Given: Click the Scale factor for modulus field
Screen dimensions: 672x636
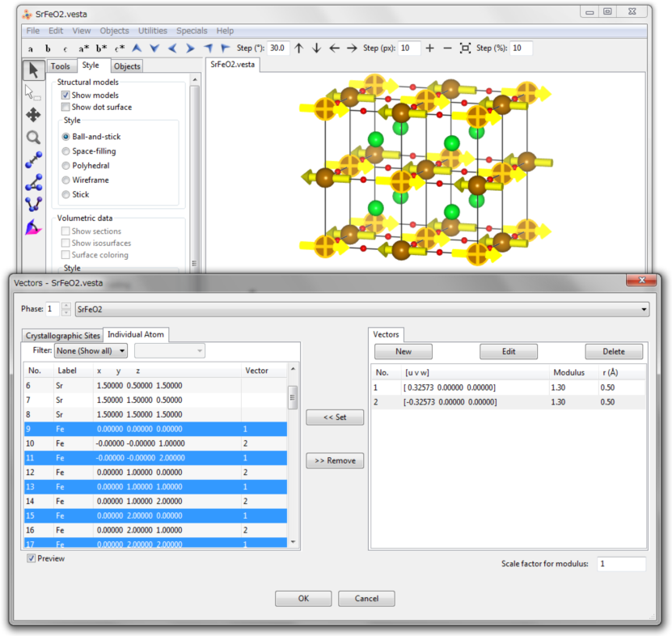Looking at the screenshot, I should 621,563.
